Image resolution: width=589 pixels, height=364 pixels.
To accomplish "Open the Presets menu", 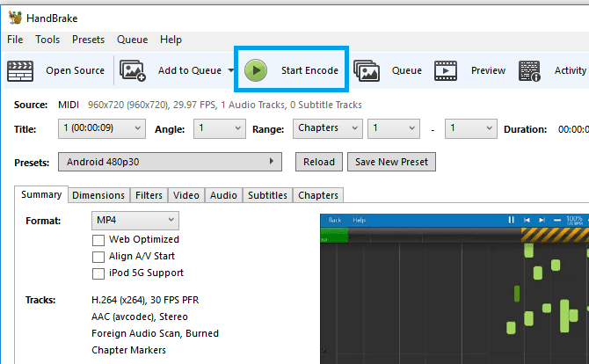I will [88, 40].
